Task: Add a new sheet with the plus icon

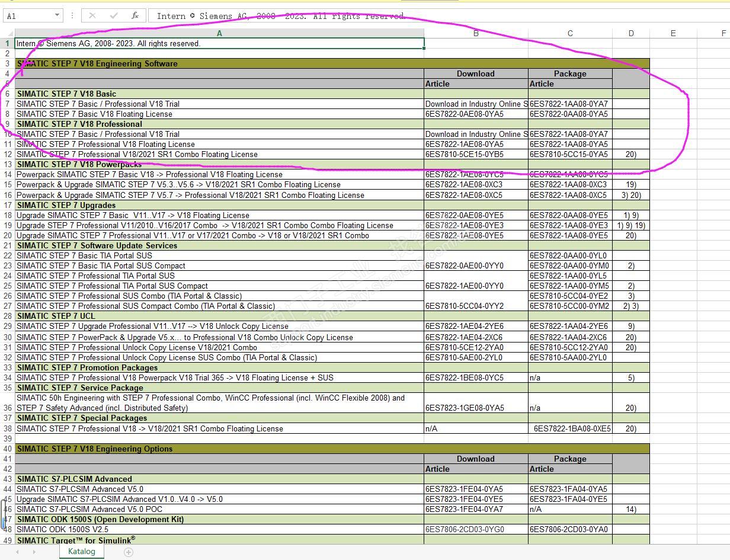Action: (129, 552)
